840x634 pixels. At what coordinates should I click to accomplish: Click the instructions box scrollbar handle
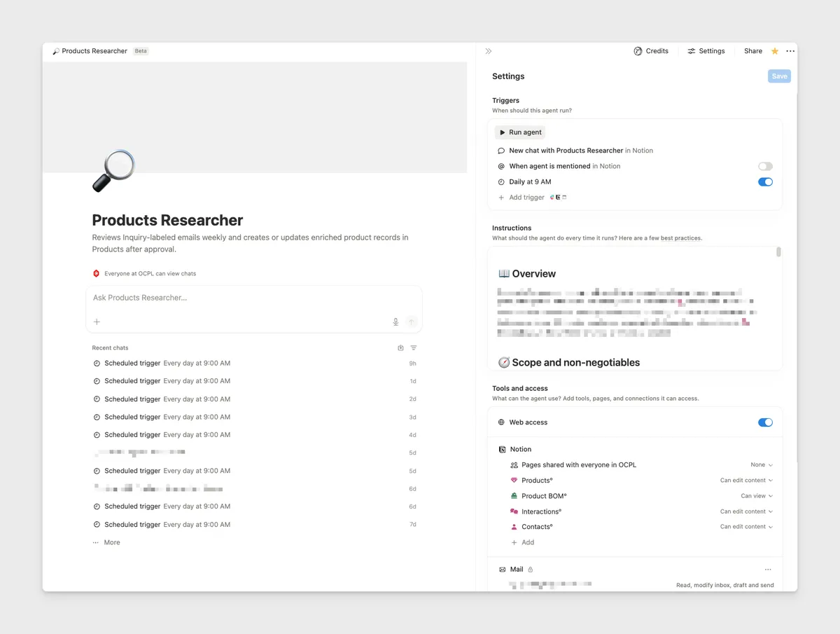778,252
